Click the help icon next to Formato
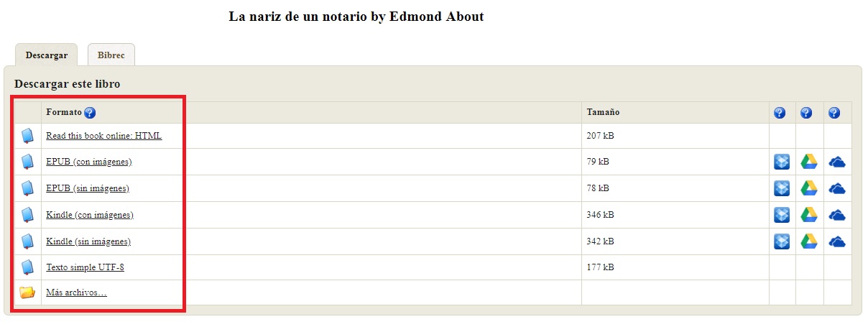The image size is (868, 332). (x=90, y=113)
